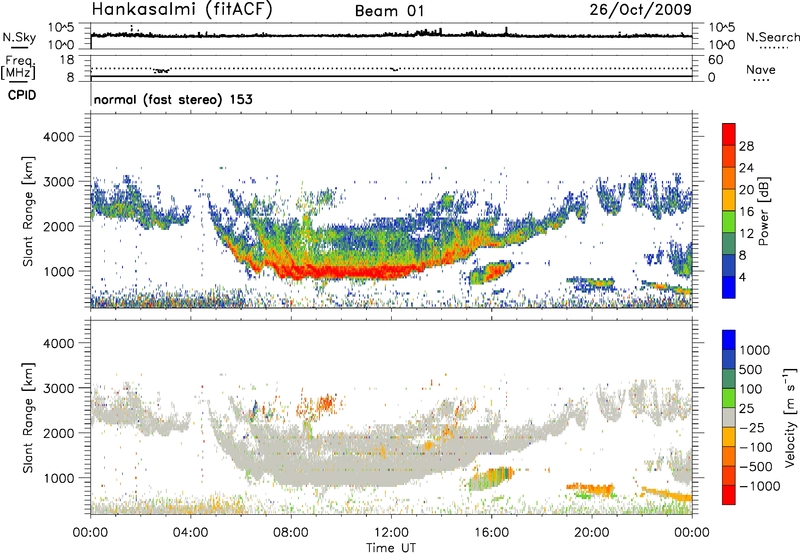Viewport: 800px width, 554px height.
Task: Click '3000' tick on Velocity panel axis
Action: click(x=58, y=388)
